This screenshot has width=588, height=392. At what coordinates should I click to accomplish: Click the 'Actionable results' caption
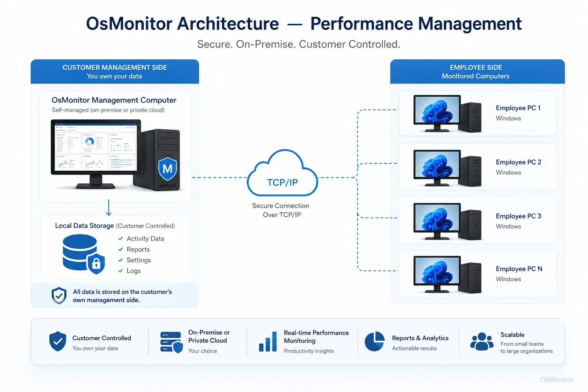[x=415, y=348]
